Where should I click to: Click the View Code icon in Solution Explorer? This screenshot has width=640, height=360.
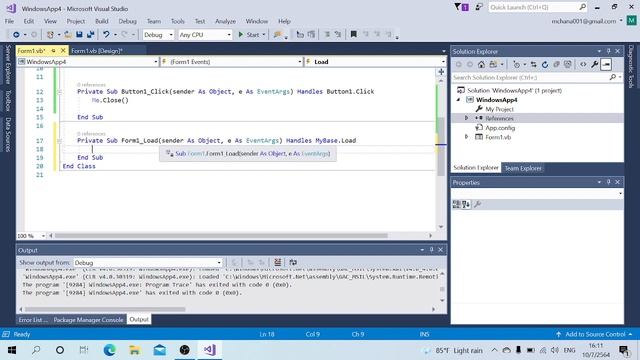pyautogui.click(x=583, y=64)
